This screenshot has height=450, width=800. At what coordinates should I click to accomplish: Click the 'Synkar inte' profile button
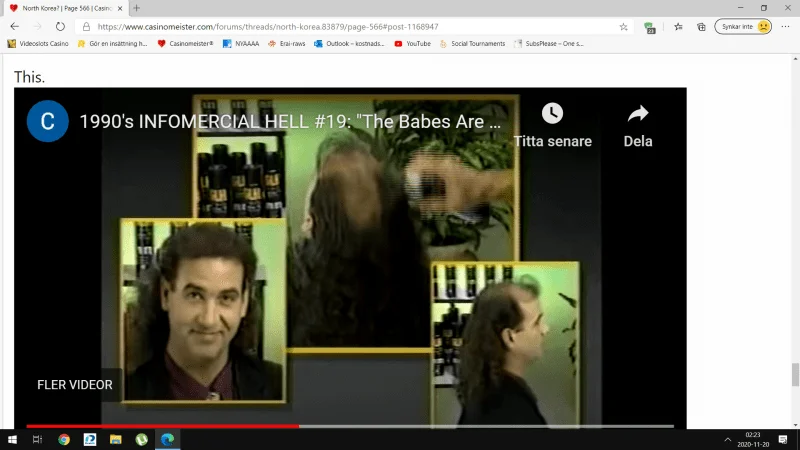click(x=743, y=27)
